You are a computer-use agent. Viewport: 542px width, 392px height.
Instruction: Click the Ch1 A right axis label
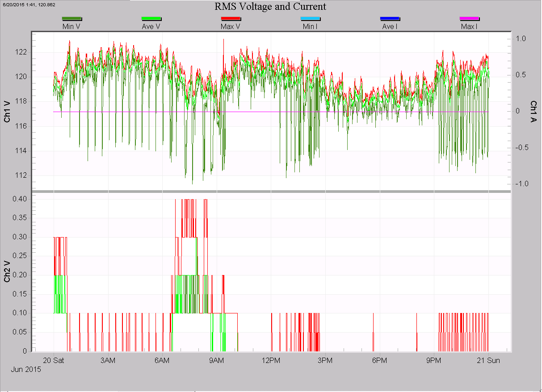point(533,111)
